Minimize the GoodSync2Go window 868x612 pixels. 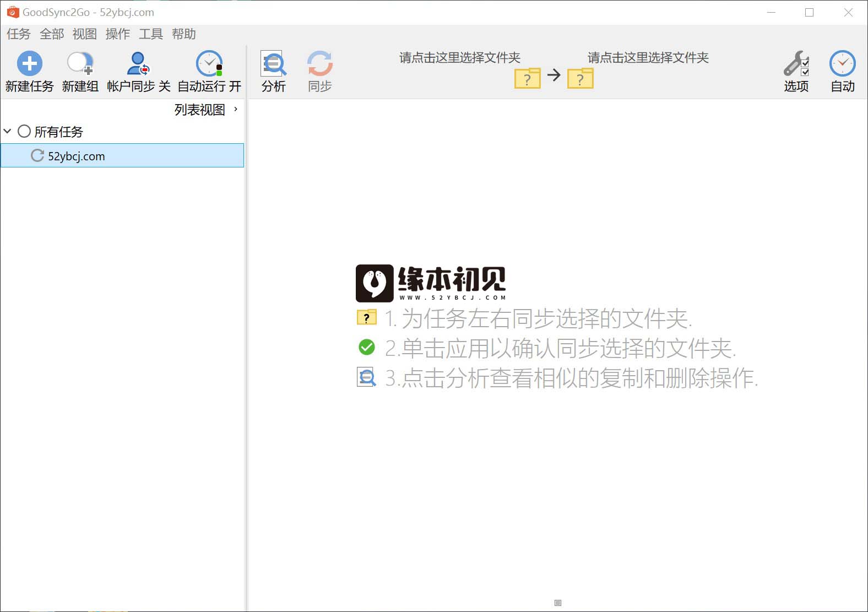pos(772,12)
